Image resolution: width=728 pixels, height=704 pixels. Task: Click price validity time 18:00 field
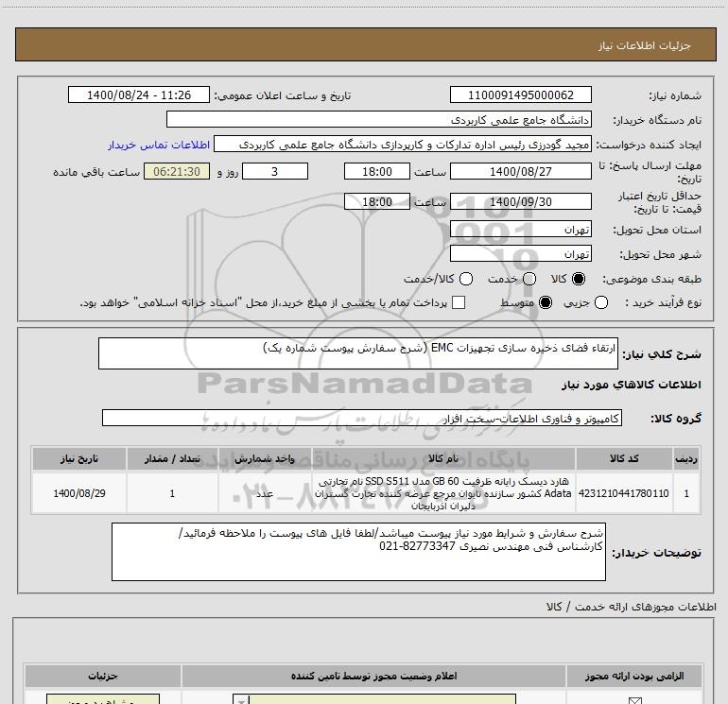pyautogui.click(x=377, y=201)
